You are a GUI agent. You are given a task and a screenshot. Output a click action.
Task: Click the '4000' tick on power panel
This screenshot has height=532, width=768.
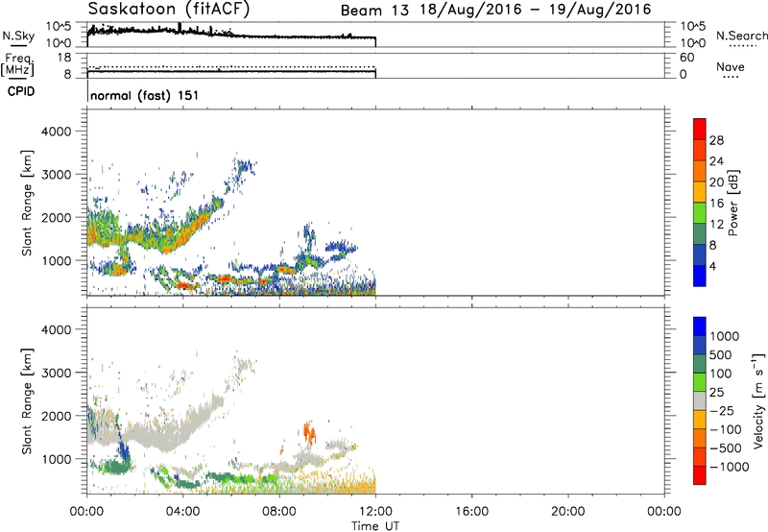click(x=57, y=132)
